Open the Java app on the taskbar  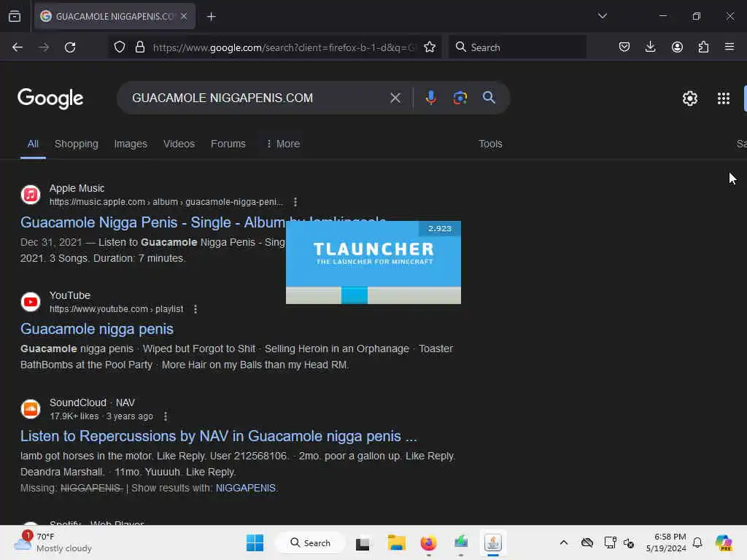[x=493, y=542]
